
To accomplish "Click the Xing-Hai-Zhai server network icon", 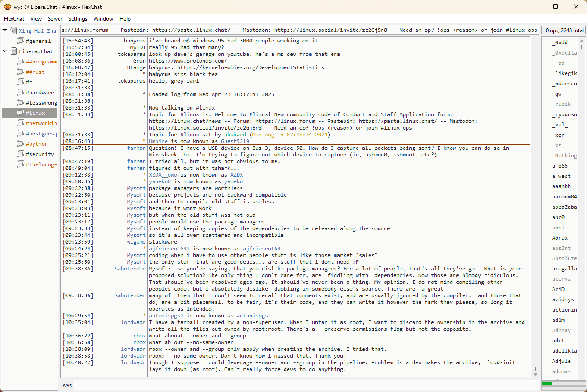I will pyautogui.click(x=13, y=31).
